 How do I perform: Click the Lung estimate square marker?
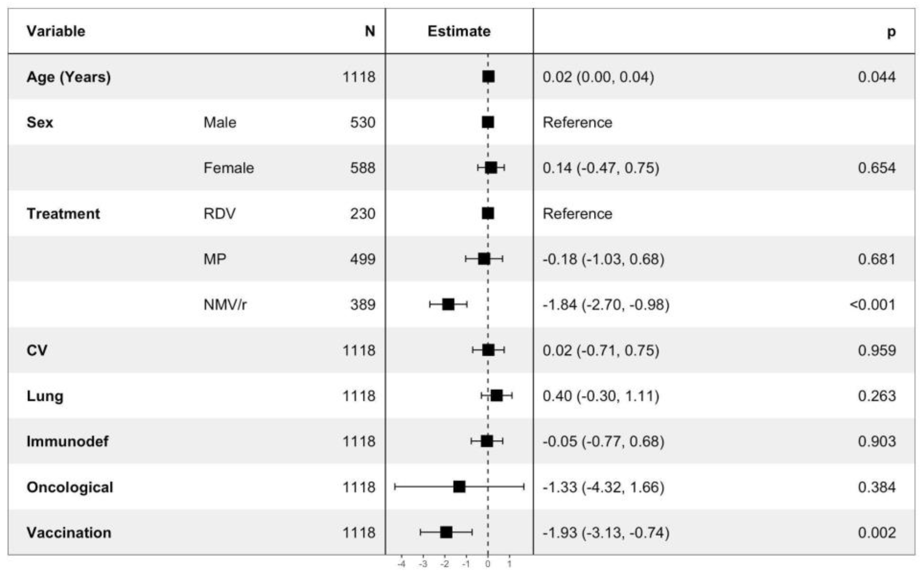pyautogui.click(x=496, y=396)
